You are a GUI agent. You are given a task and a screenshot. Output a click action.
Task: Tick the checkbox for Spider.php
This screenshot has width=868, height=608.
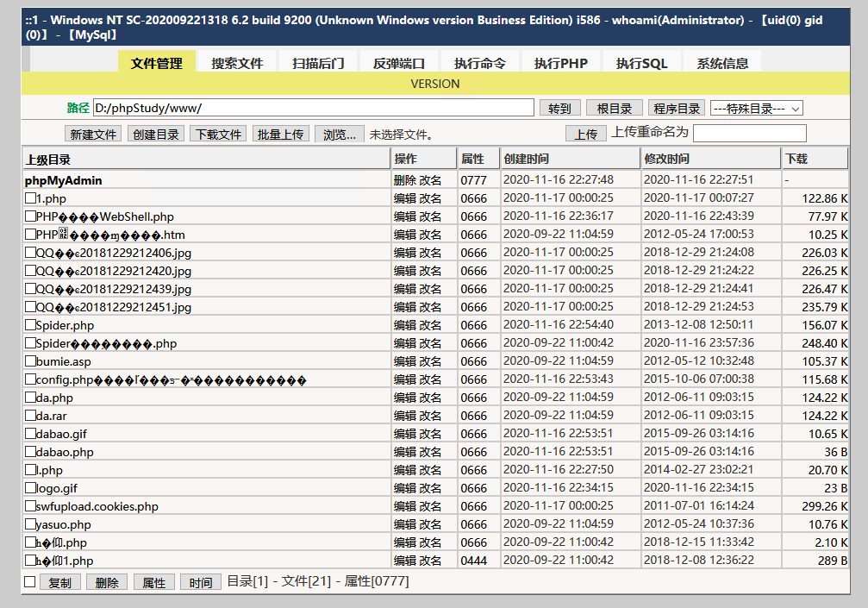(x=30, y=324)
